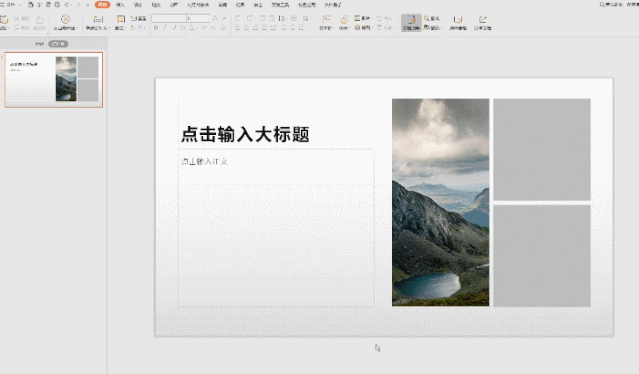
Task: Click the decrease font size icon
Action: pyautogui.click(x=224, y=18)
